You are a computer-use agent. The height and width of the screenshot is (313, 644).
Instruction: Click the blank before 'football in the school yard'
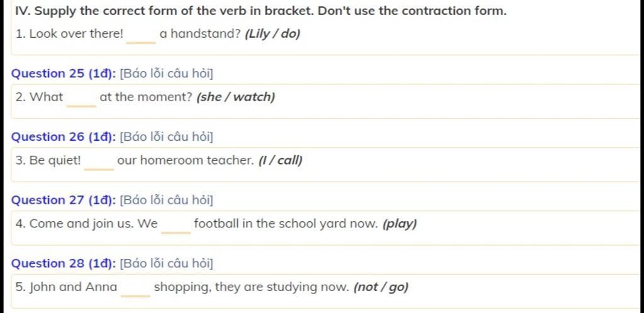(176, 226)
